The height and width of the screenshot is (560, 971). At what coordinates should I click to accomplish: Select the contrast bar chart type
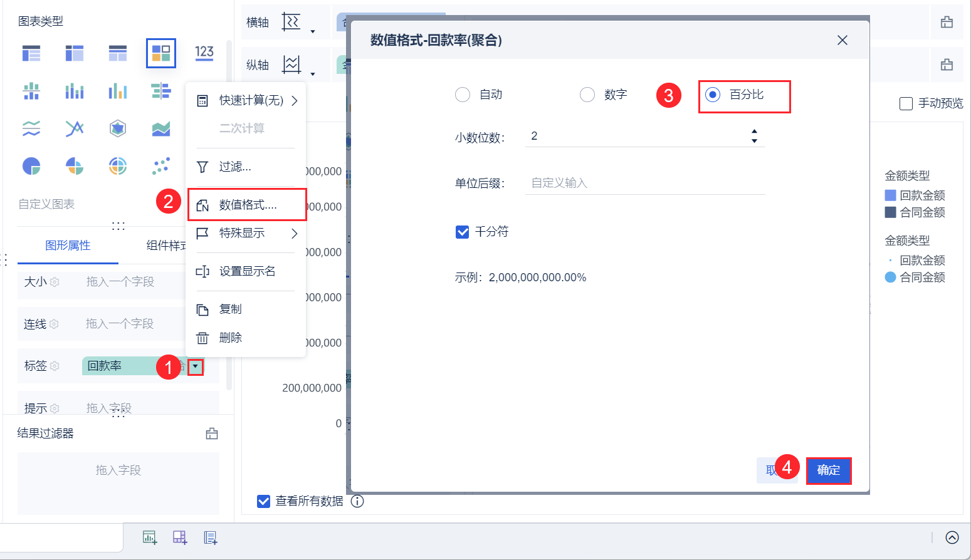tap(161, 91)
